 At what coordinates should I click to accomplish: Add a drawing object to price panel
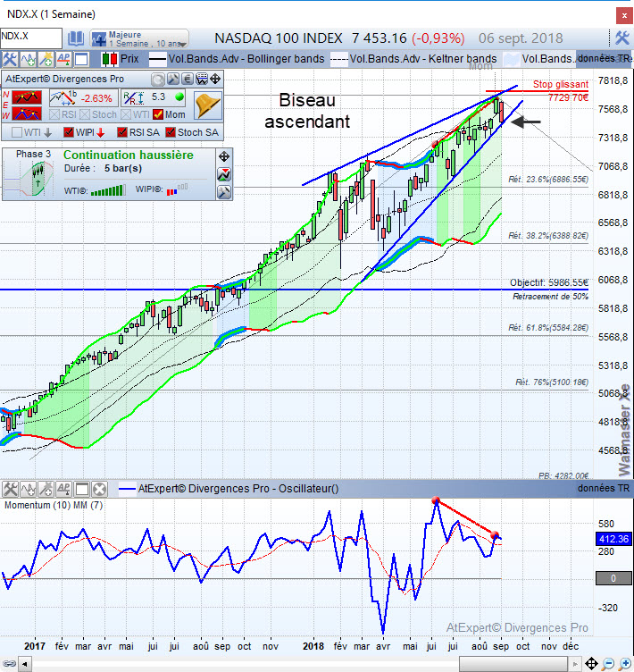point(46,59)
